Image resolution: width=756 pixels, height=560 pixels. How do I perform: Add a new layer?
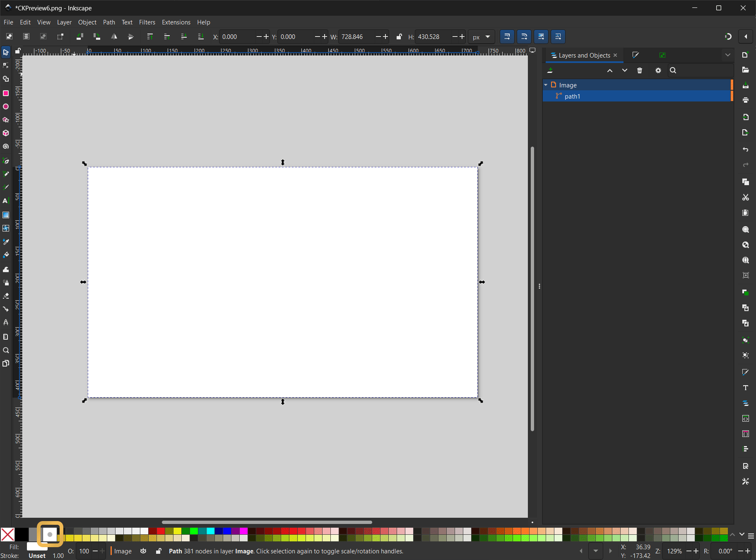[x=550, y=70]
